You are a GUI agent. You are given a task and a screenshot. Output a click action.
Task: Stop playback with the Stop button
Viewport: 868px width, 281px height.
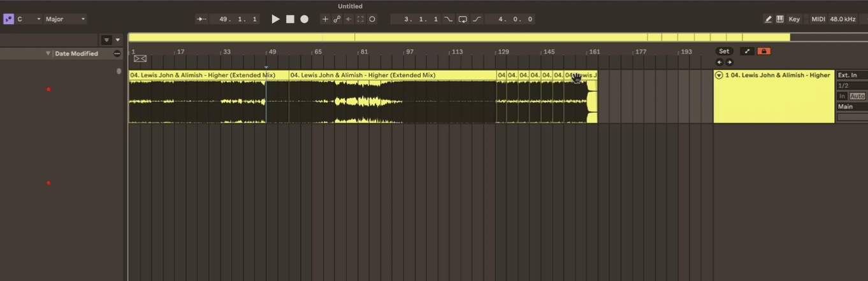(x=290, y=19)
